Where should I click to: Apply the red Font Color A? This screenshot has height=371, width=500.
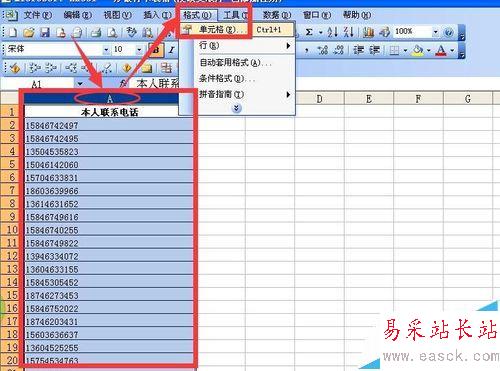441,51
